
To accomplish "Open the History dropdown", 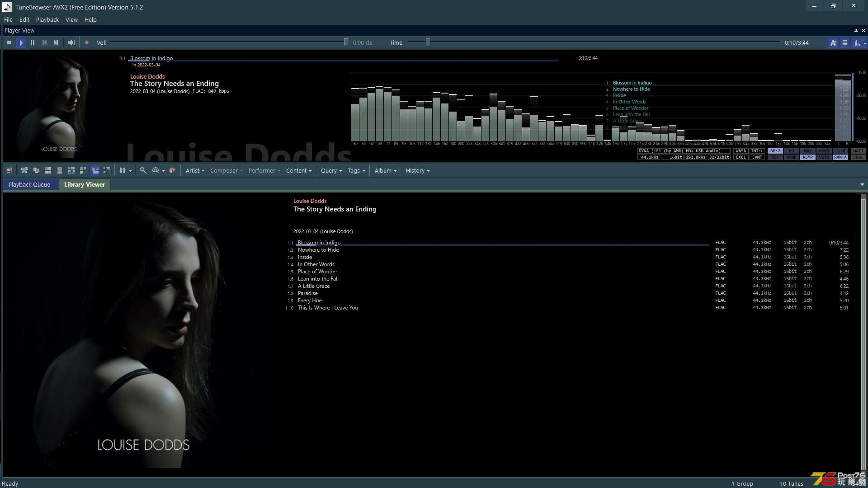I will (x=417, y=170).
